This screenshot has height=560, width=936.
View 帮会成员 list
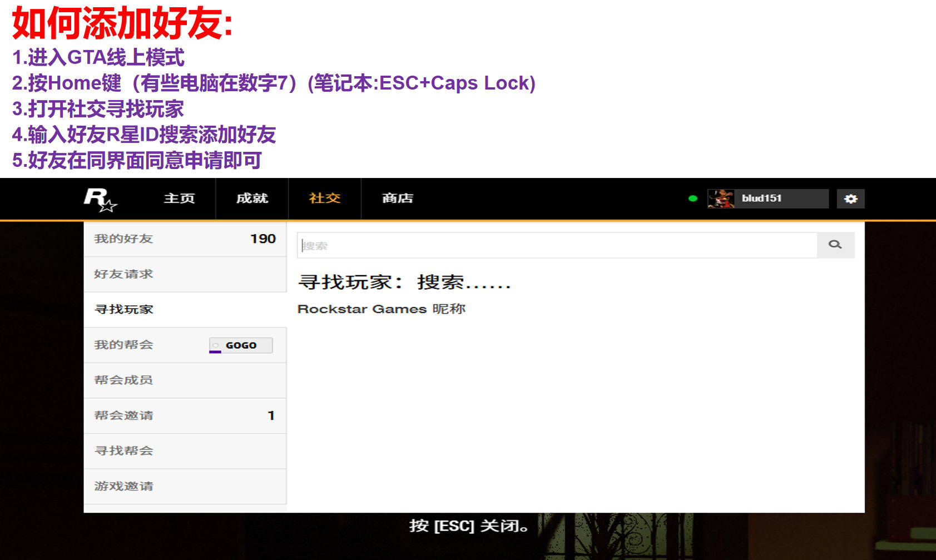pyautogui.click(x=185, y=380)
